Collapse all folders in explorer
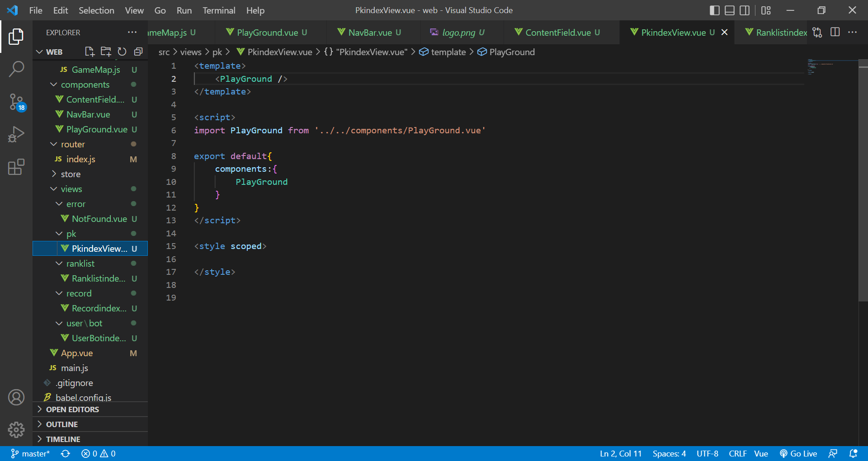 (138, 52)
